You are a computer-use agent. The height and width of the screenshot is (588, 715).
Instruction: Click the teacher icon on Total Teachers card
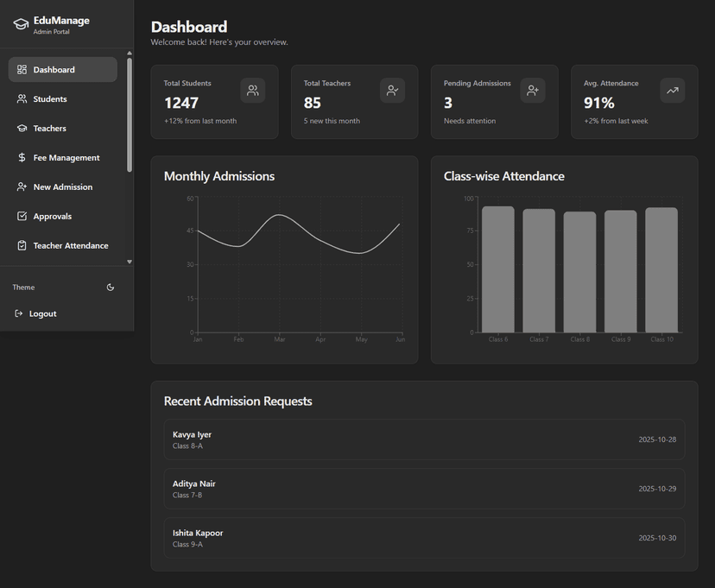(x=393, y=90)
